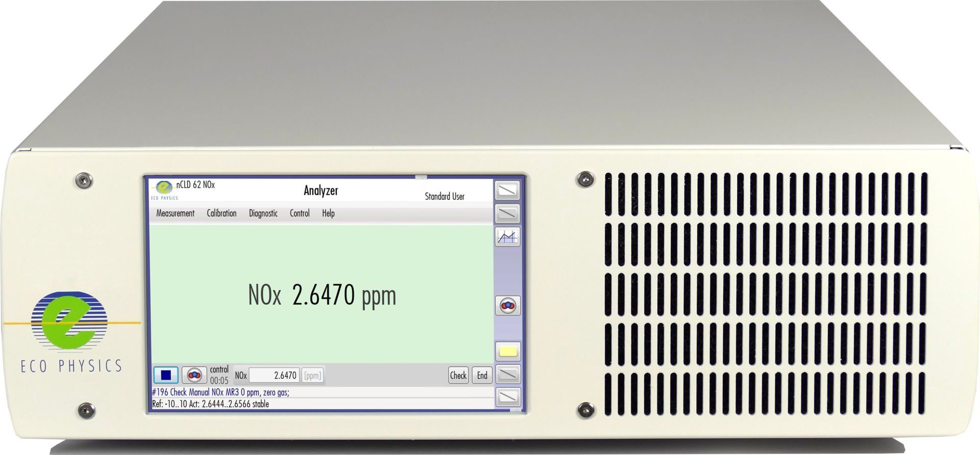Click the molecule icon in the right sidebar
This screenshot has height=455, width=980.
pos(507,306)
